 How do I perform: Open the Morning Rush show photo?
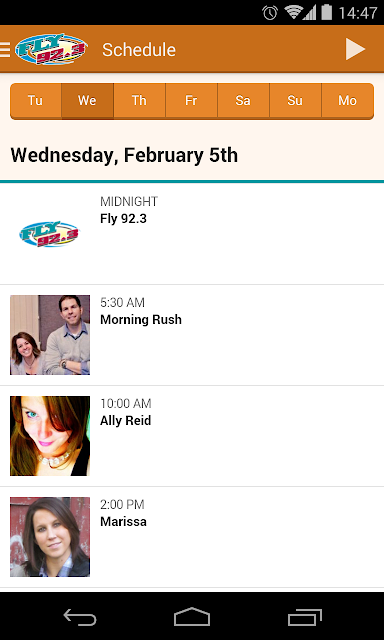click(50, 335)
